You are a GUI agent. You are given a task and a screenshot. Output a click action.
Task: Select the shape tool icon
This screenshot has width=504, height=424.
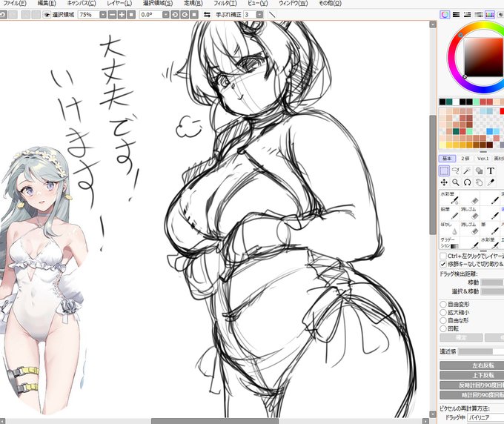(479, 170)
